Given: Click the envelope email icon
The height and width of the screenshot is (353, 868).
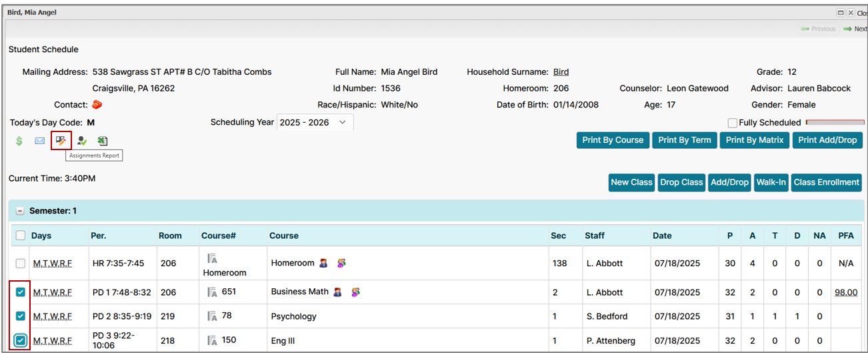Looking at the screenshot, I should (40, 141).
